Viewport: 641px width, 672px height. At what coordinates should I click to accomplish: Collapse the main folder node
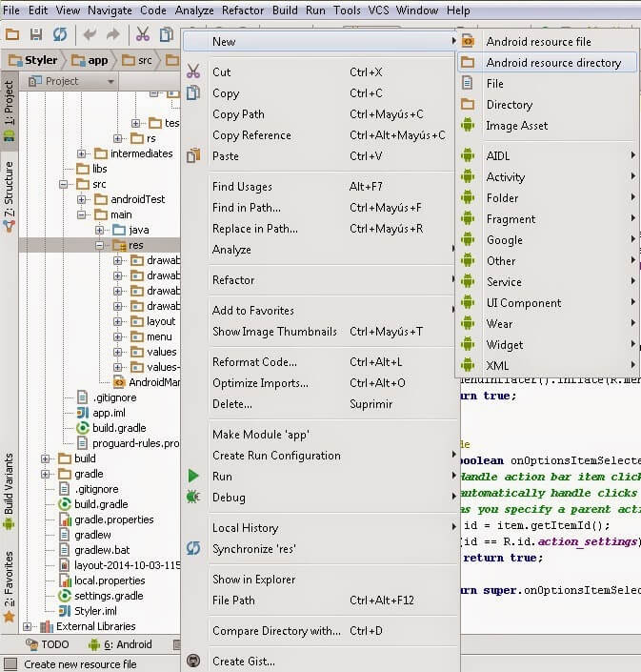coord(81,214)
